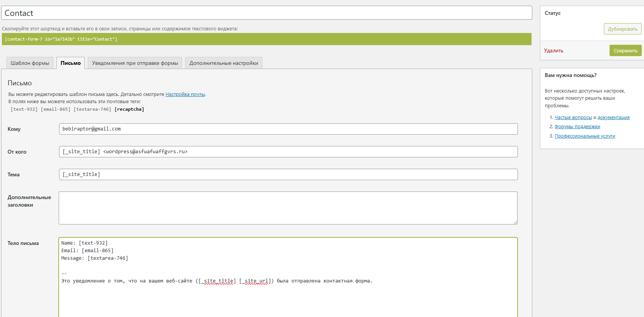The width and height of the screenshot is (644, 317).
Task: Click the Кому field label
Action: click(x=14, y=129)
